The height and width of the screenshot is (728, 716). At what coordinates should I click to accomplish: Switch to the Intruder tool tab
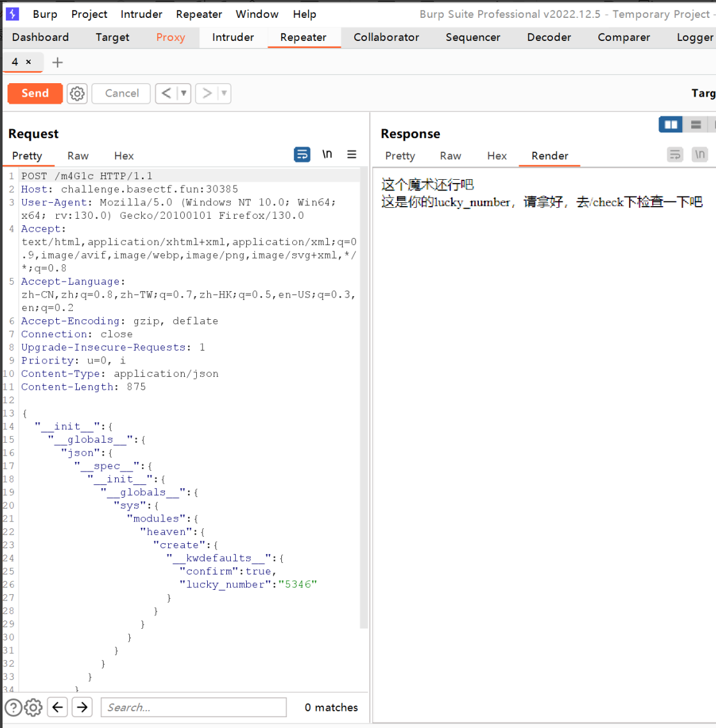coord(233,37)
